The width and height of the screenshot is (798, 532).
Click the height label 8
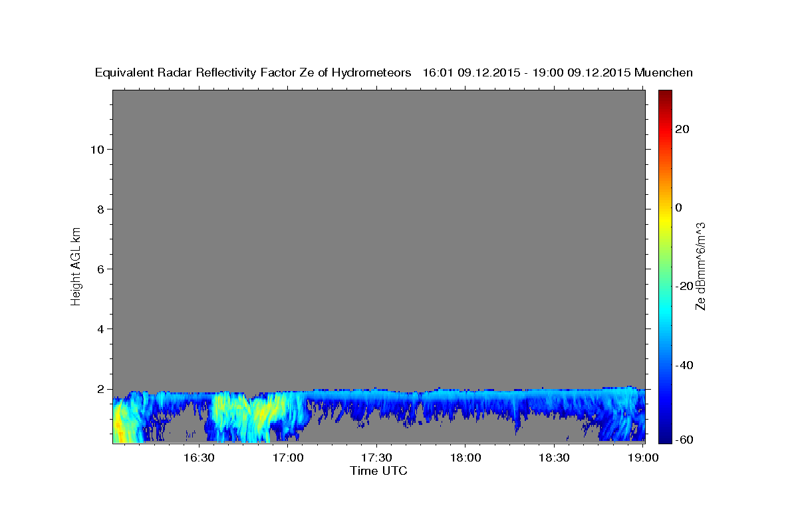tap(102, 209)
